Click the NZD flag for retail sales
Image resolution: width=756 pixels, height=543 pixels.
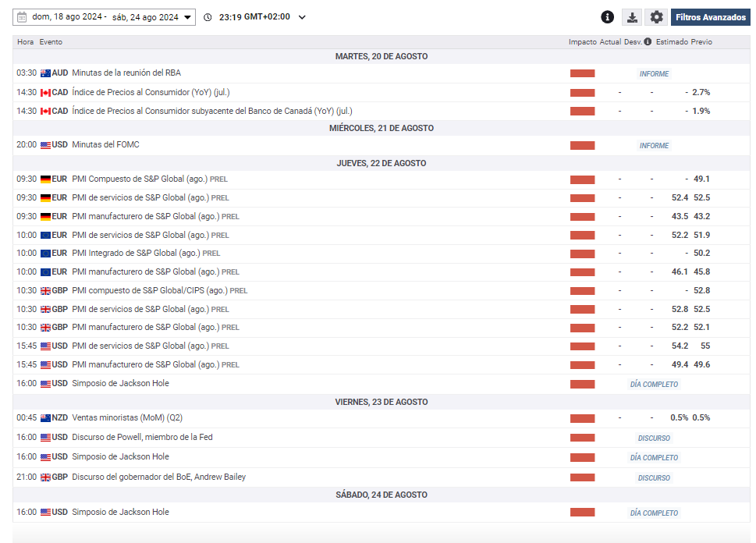point(45,418)
